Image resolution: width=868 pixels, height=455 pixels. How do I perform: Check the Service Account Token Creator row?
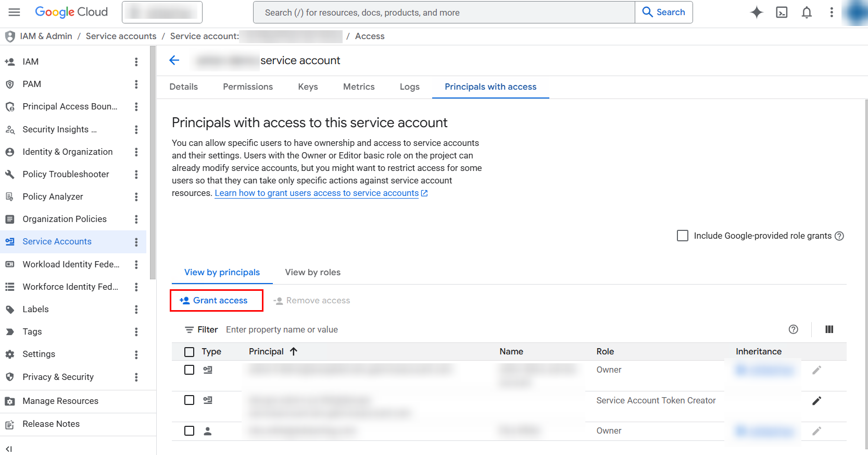pos(190,400)
